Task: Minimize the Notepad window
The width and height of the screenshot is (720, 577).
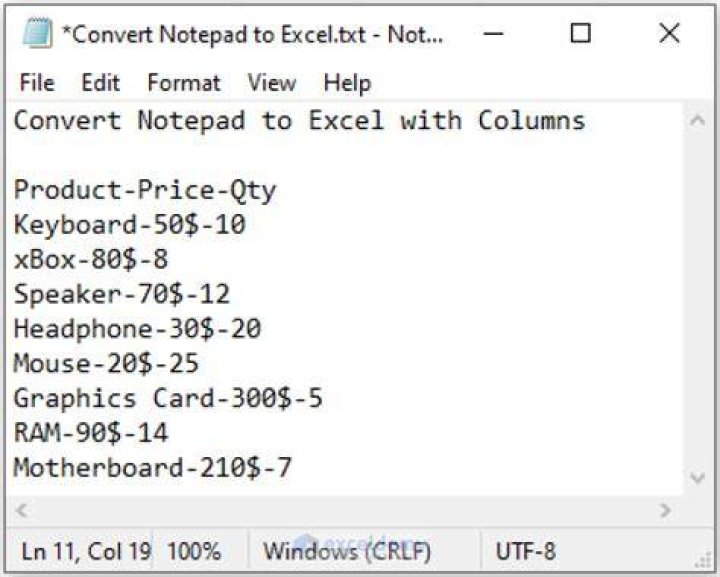Action: pyautogui.click(x=493, y=33)
